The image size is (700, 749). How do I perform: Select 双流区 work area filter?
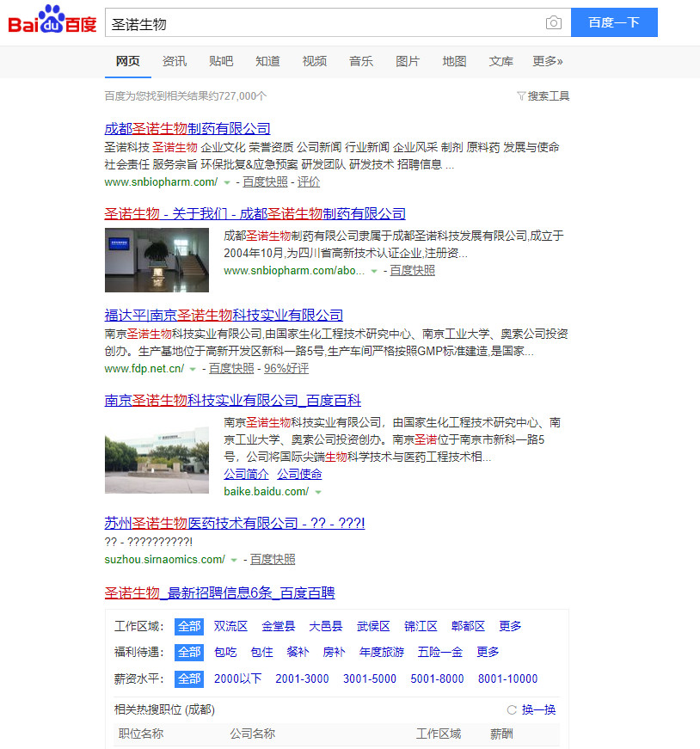click(x=230, y=626)
